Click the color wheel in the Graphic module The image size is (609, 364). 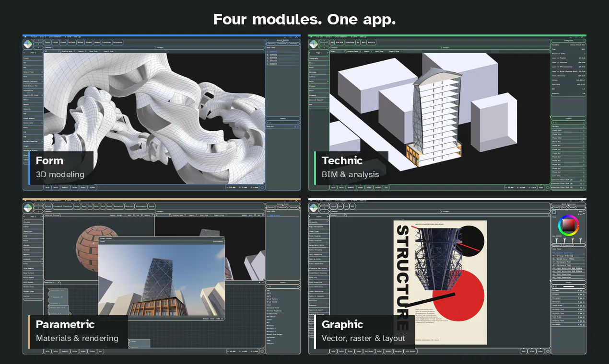(569, 225)
